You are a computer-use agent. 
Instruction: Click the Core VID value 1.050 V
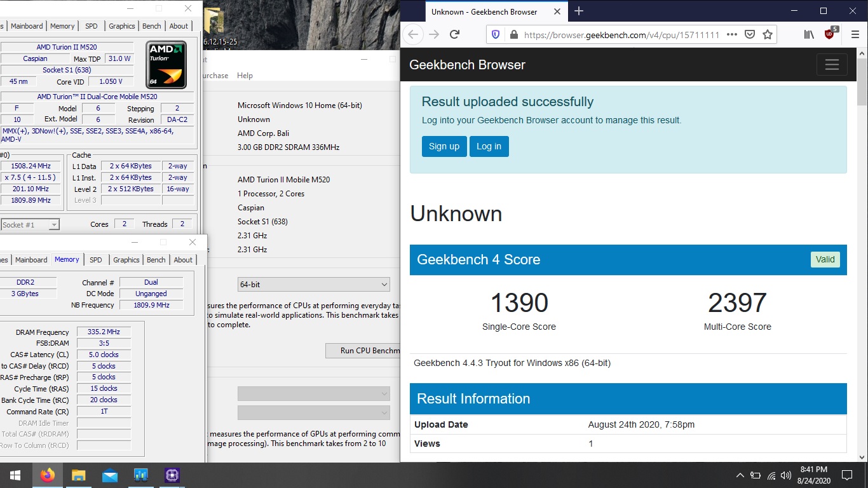point(111,81)
